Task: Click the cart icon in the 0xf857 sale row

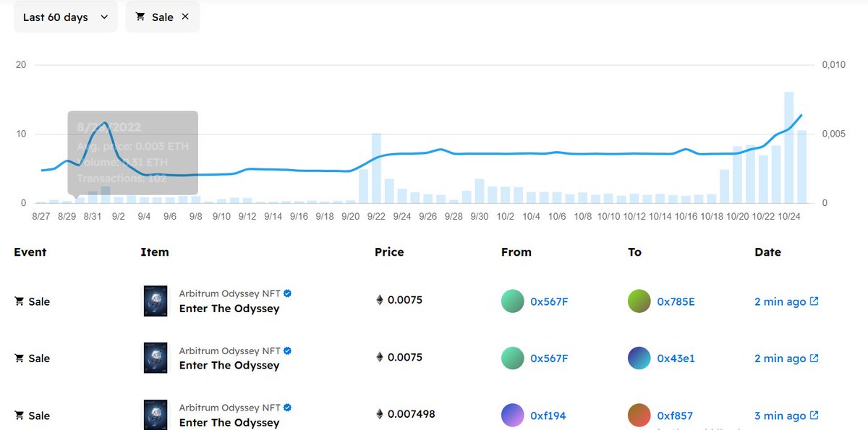Action: pyautogui.click(x=20, y=416)
